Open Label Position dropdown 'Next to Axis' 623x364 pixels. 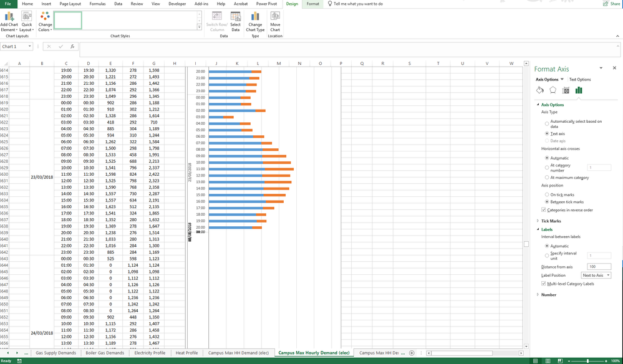[596, 275]
